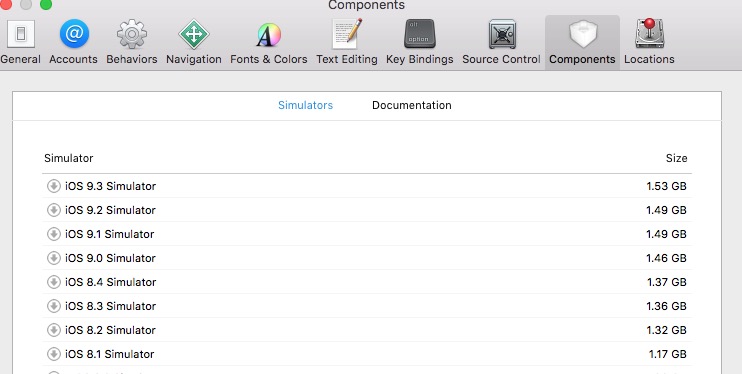Screen dimensions: 742x374
Task: Download the iOS 9.3 Simulator
Action: [x=53, y=186]
